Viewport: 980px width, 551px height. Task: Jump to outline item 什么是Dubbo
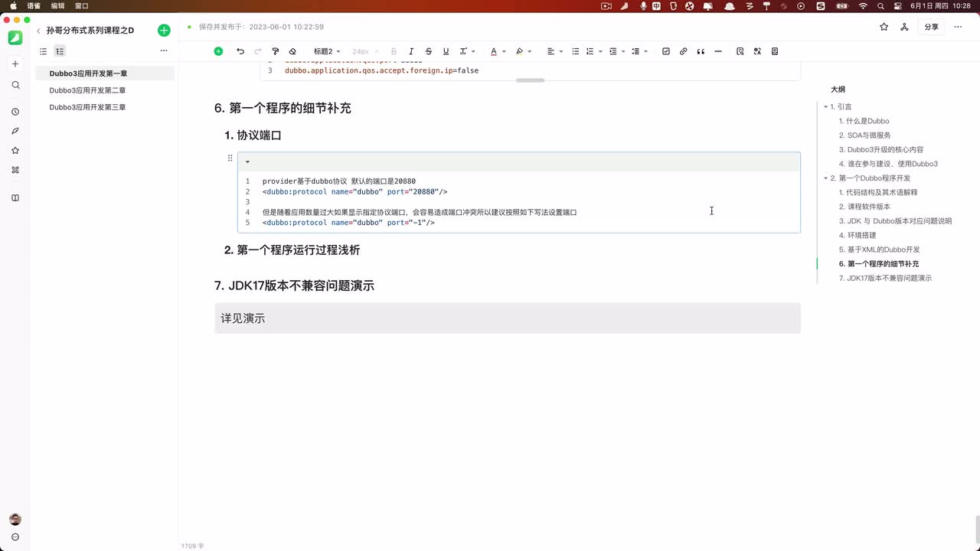click(x=864, y=121)
